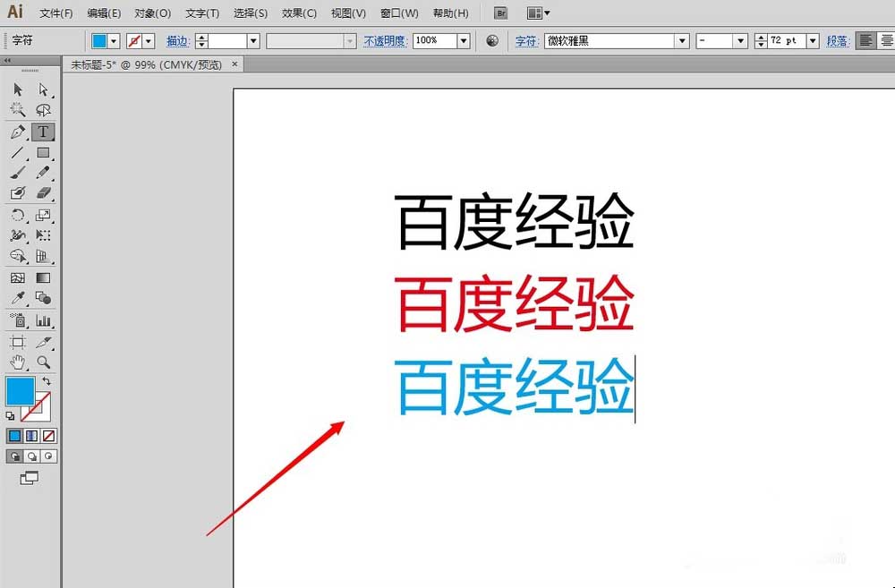This screenshot has height=588, width=895.
Task: Open the Recolor Artwork dialog
Action: (492, 40)
